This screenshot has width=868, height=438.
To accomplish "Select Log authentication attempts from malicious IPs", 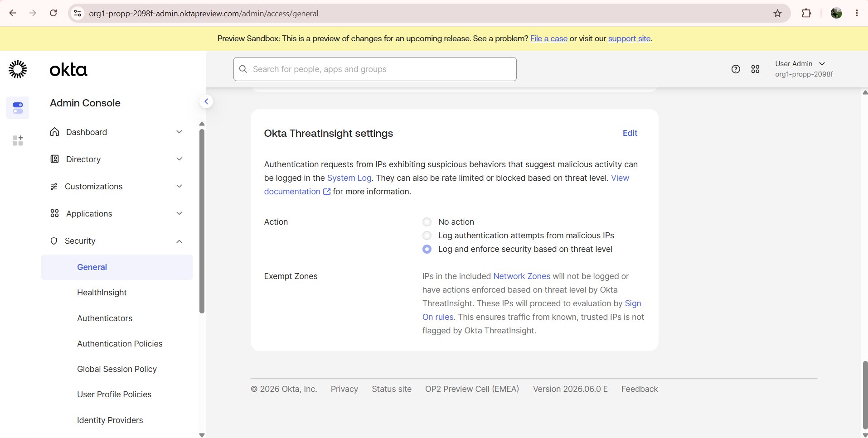I will (x=427, y=236).
